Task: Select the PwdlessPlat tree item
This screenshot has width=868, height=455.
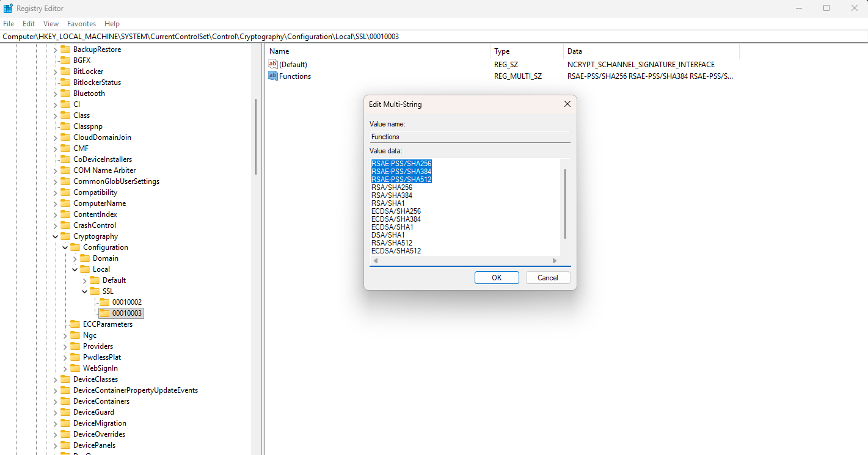Action: [102, 357]
